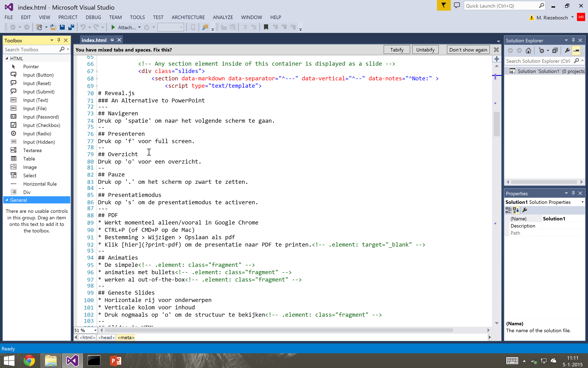The image size is (588, 368).
Task: Click Don't show again button
Action: (468, 50)
